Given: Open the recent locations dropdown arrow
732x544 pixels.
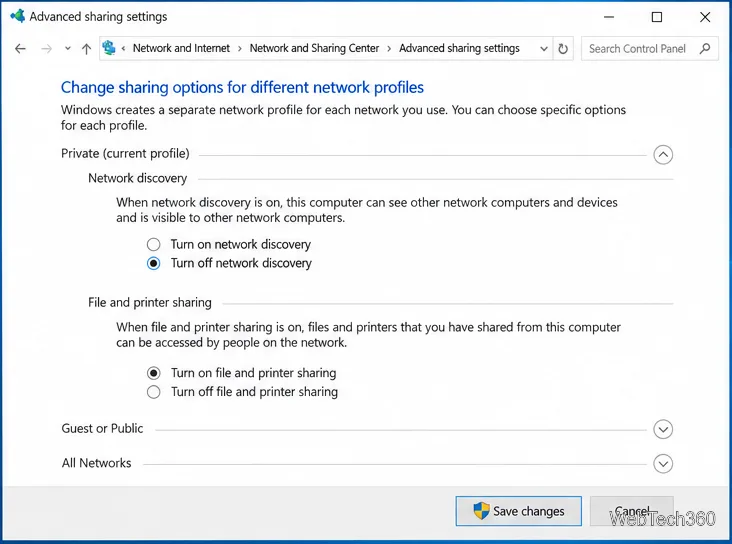Looking at the screenshot, I should [x=68, y=49].
